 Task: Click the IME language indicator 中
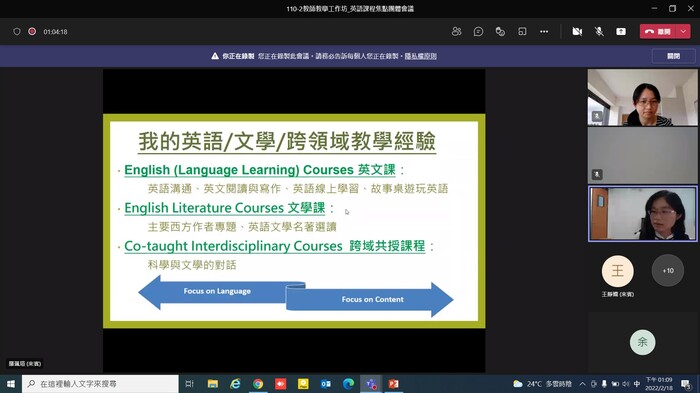(x=637, y=384)
